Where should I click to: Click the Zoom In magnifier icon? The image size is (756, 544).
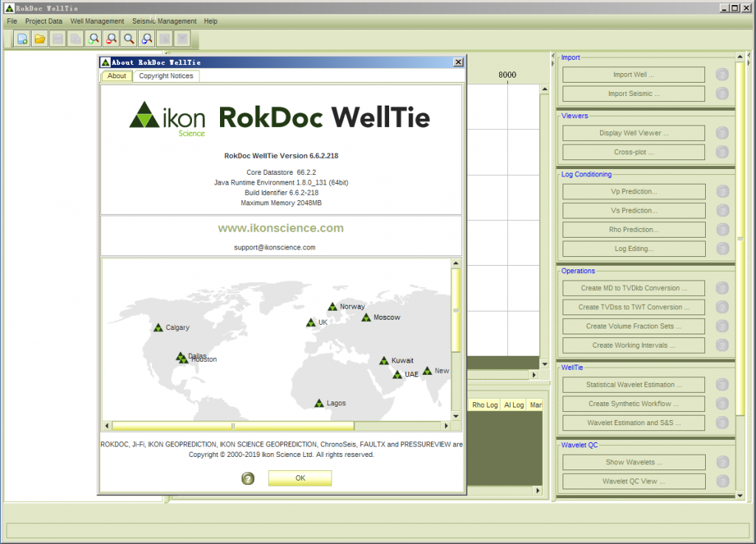(x=94, y=39)
